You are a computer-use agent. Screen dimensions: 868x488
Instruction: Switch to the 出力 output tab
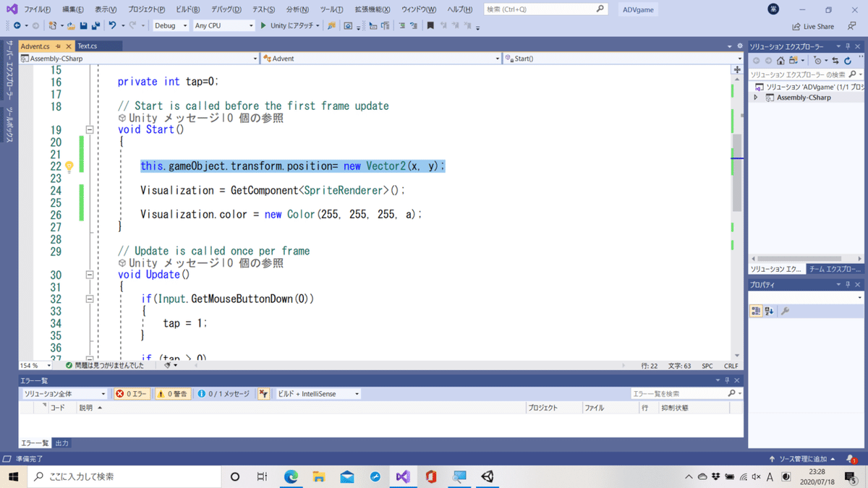[62, 443]
